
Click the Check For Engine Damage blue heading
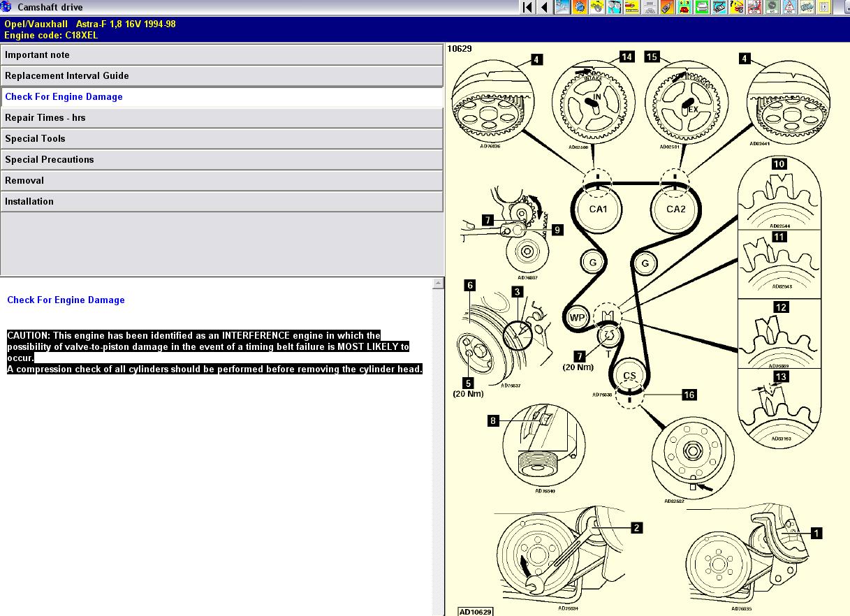click(x=66, y=300)
